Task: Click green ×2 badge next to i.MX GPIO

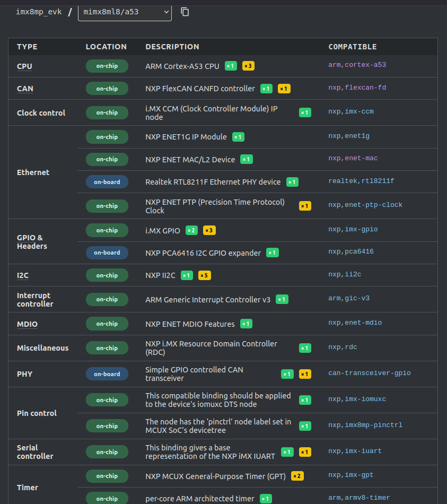Action: [x=192, y=230]
